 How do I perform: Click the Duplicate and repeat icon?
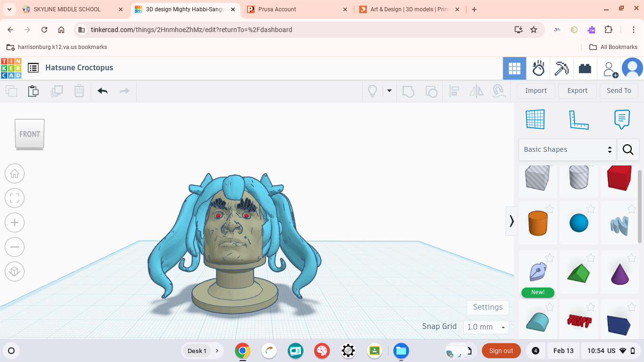pyautogui.click(x=57, y=91)
